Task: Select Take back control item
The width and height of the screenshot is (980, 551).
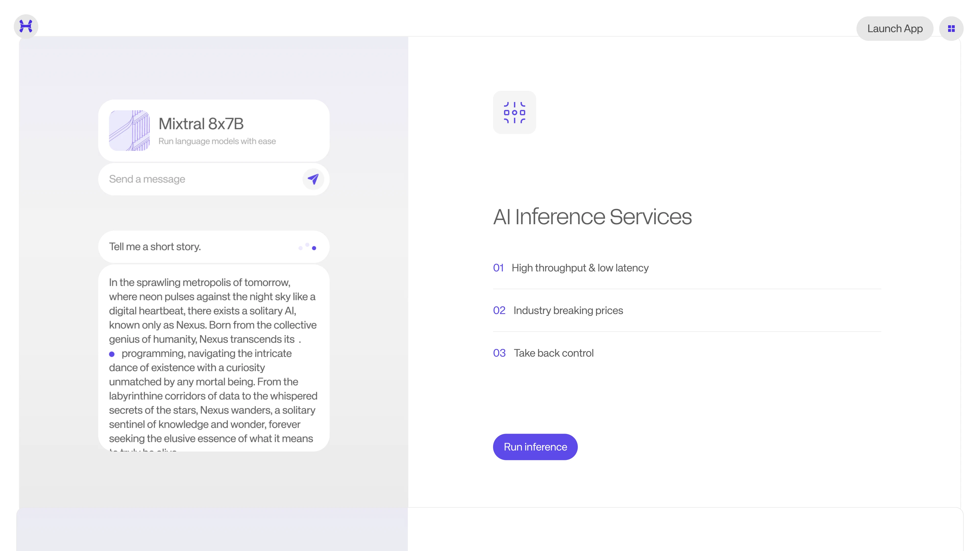Action: coord(687,353)
